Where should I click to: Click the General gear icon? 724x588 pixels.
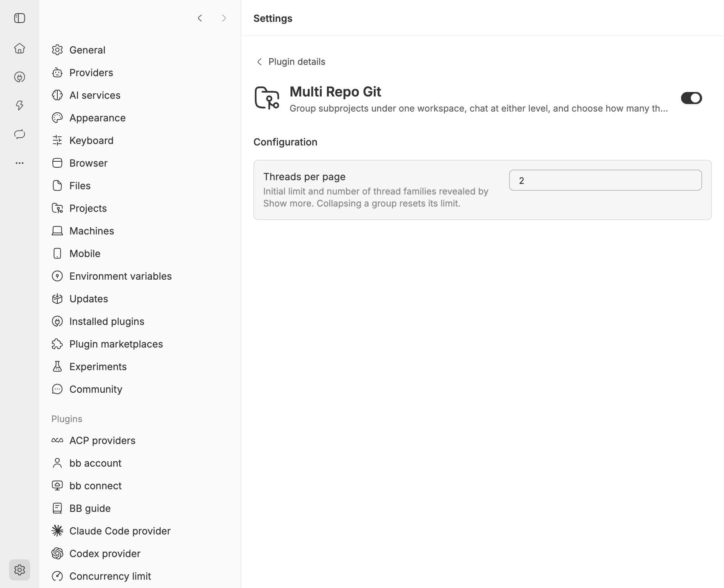[57, 50]
